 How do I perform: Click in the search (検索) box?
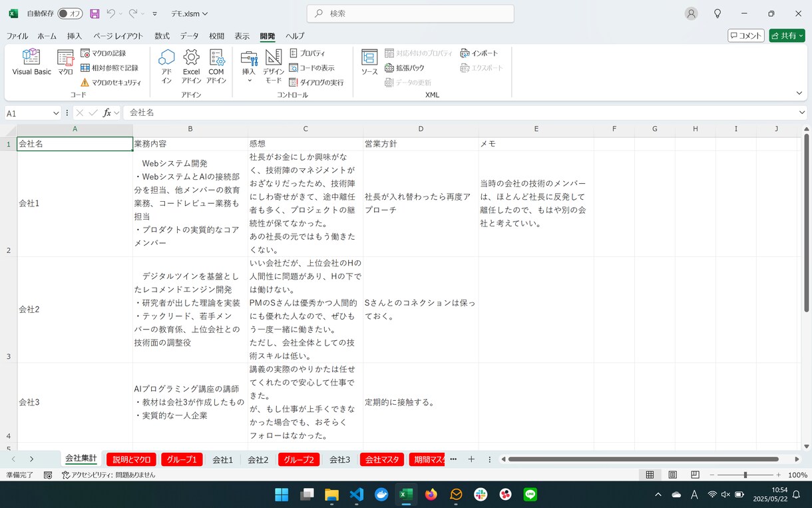(x=411, y=13)
